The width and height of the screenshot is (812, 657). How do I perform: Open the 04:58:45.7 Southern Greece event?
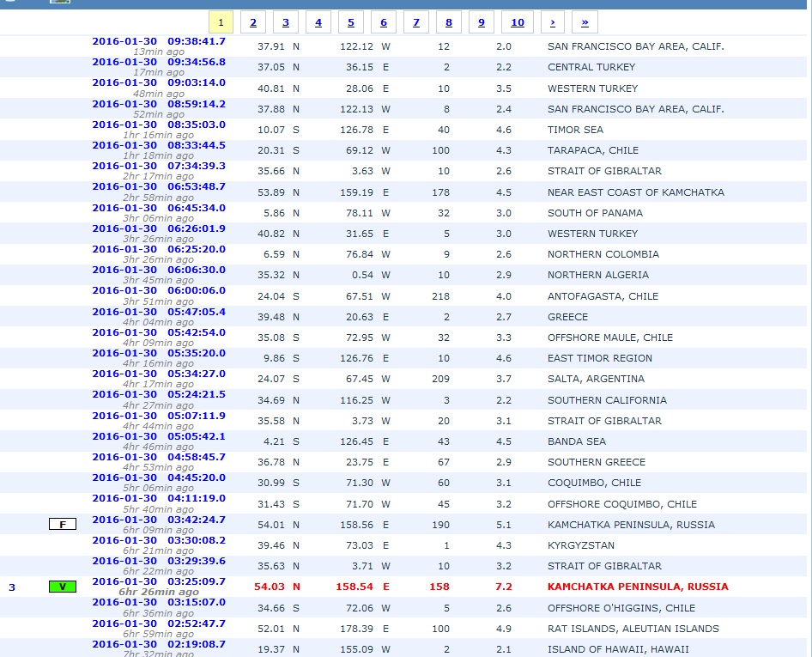[x=159, y=458]
